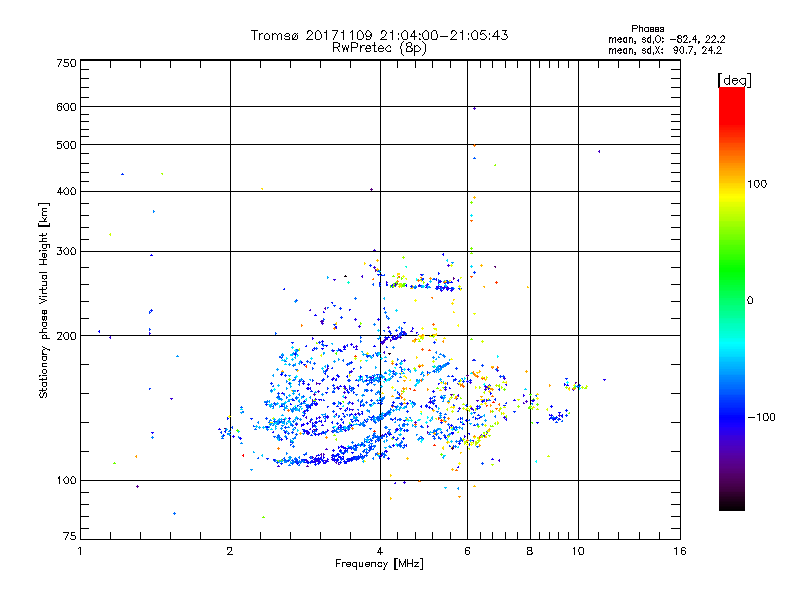Click the x-axis '1' tick label

[80, 551]
